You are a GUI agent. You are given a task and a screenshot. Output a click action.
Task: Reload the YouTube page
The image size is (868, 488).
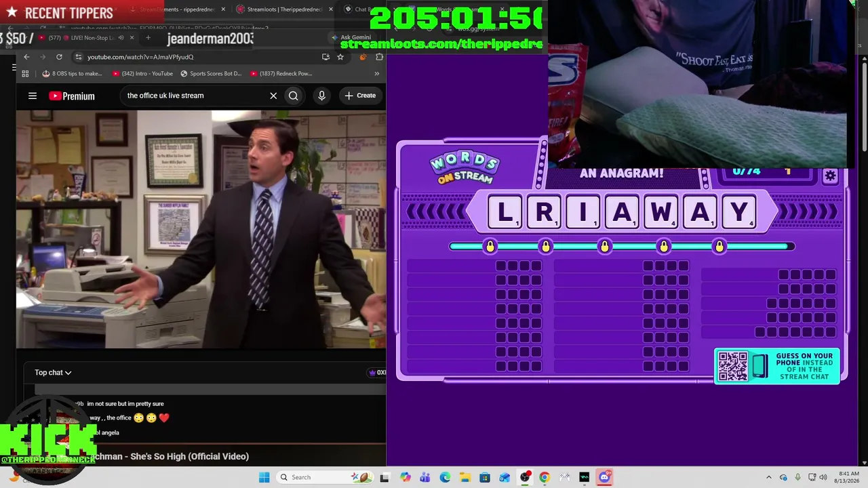[59, 57]
